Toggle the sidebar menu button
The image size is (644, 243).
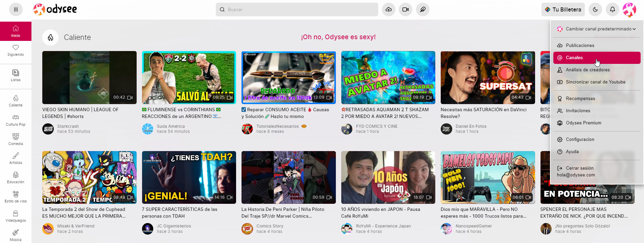click(16, 9)
